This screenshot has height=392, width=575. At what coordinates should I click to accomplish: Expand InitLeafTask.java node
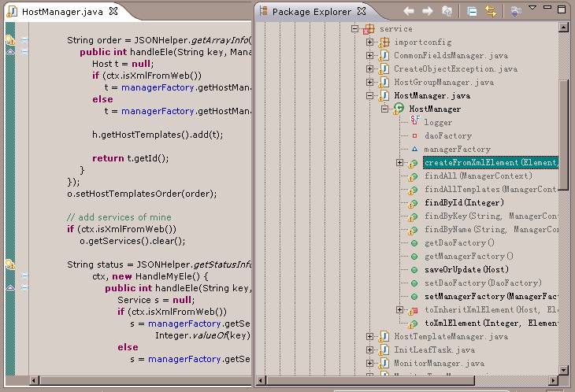tap(369, 349)
